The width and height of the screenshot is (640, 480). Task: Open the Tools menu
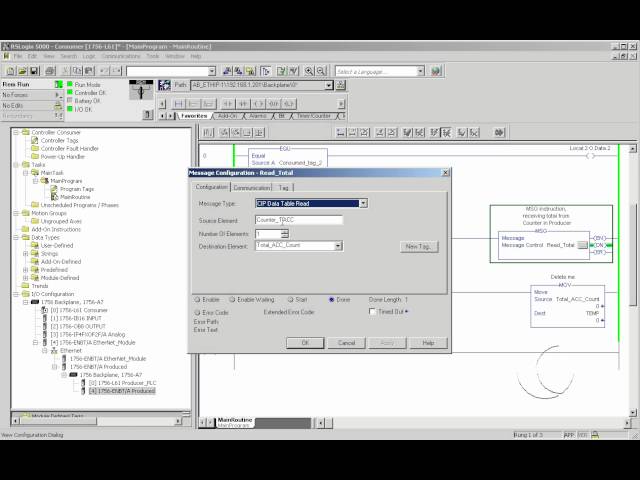tap(153, 56)
